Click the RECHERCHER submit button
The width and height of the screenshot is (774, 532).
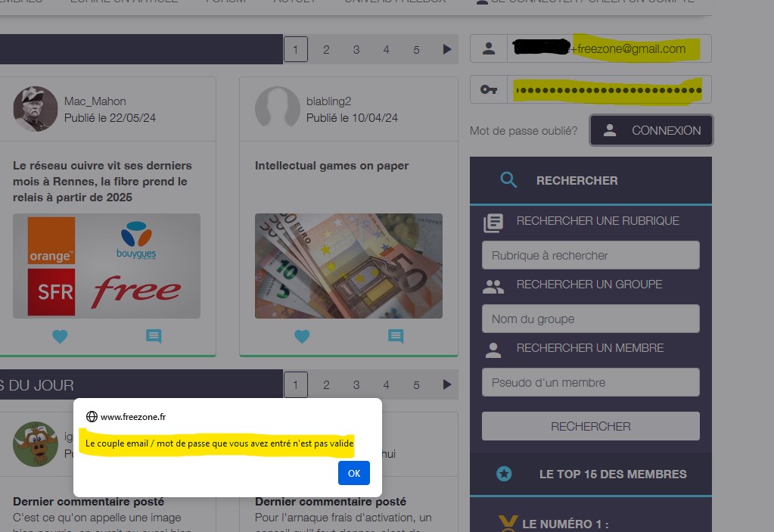(x=590, y=426)
